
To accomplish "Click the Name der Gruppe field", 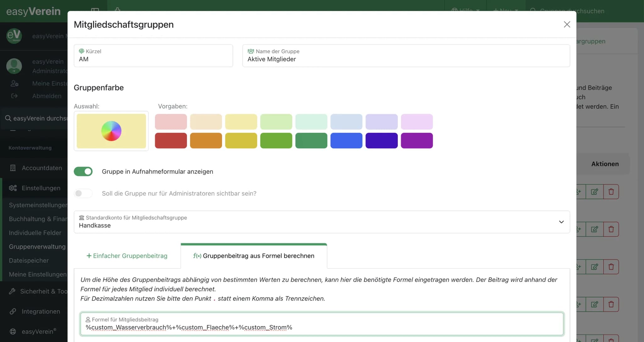I will (406, 56).
